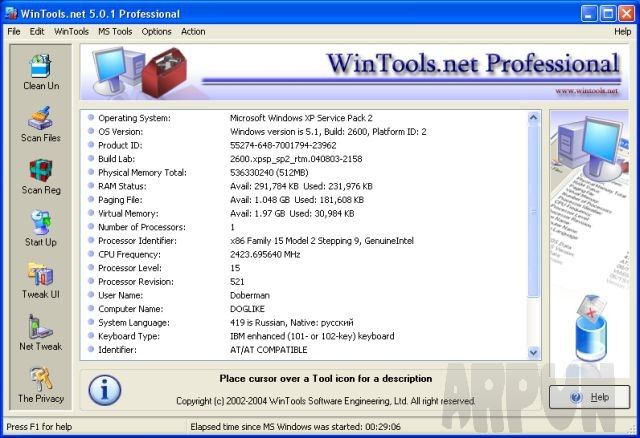Viewport: 640px width, 438px height.
Task: Select the System Language row
Action: pyautogui.click(x=304, y=322)
